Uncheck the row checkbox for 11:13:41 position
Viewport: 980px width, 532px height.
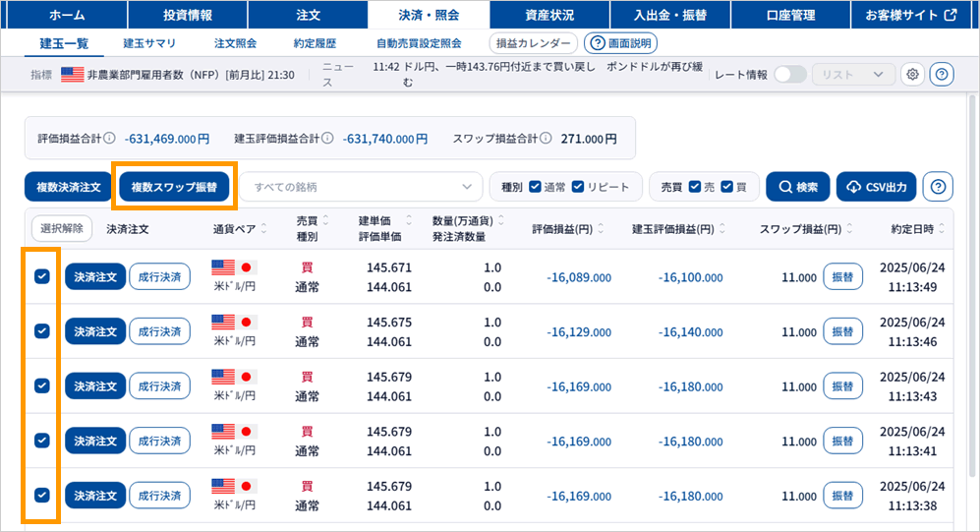(42, 441)
